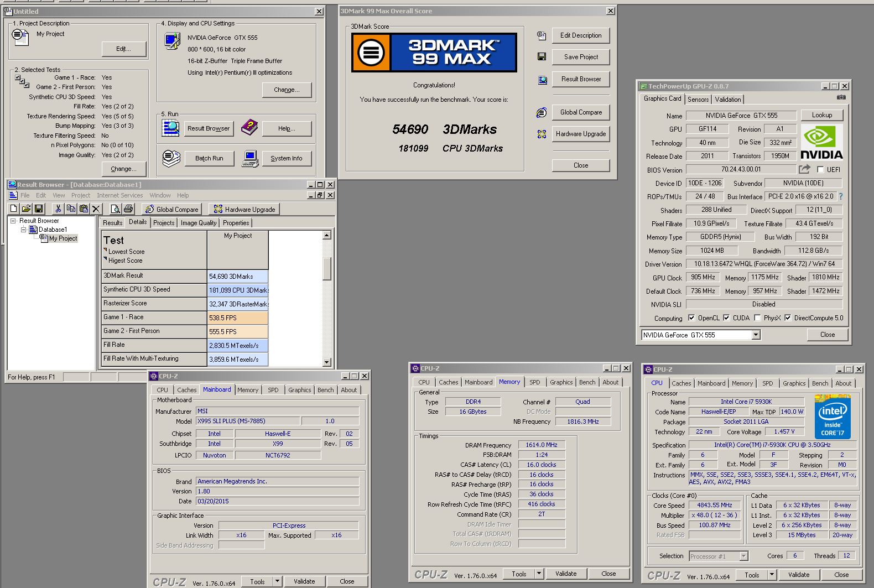
Task: Click Selected Tests checkmarks icon
Action: point(22,81)
